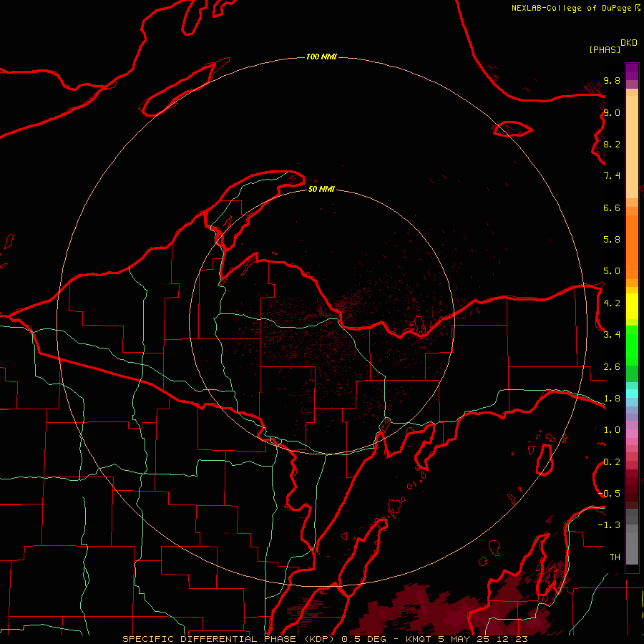Click the -1.3 value on the color scale
This screenshot has height=644, width=644.
point(610,525)
